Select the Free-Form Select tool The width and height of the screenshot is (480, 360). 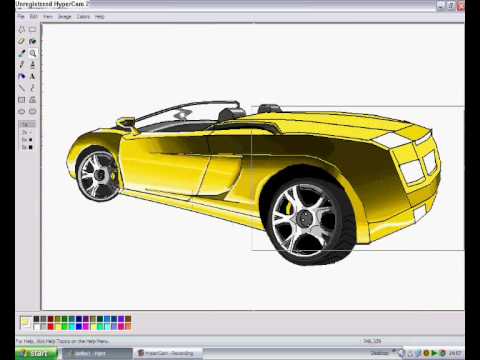tap(22, 30)
